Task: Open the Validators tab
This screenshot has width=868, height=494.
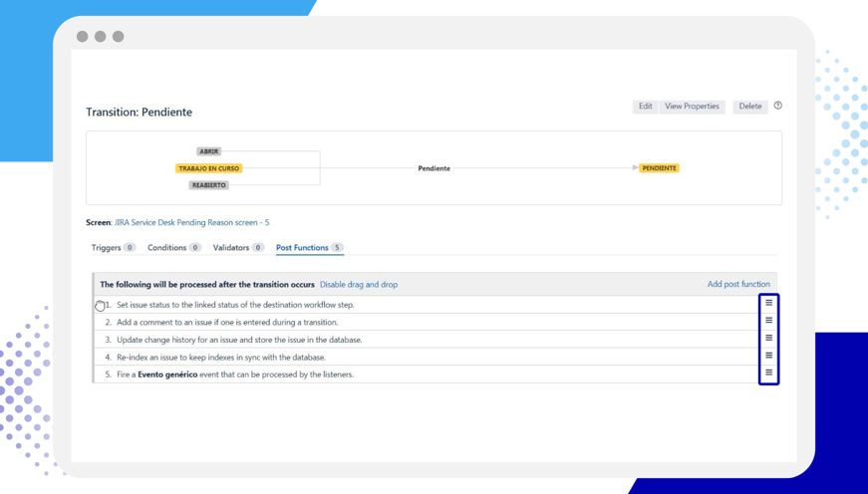Action: point(238,248)
